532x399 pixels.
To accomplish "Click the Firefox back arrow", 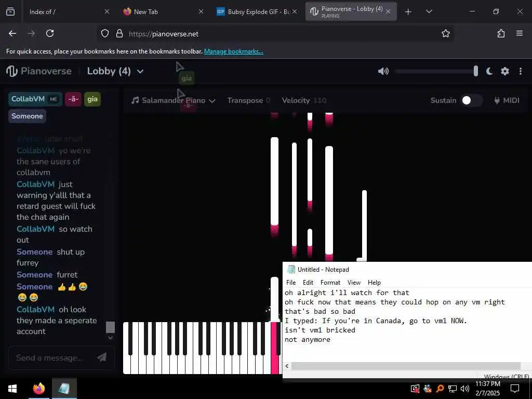I will click(12, 33).
